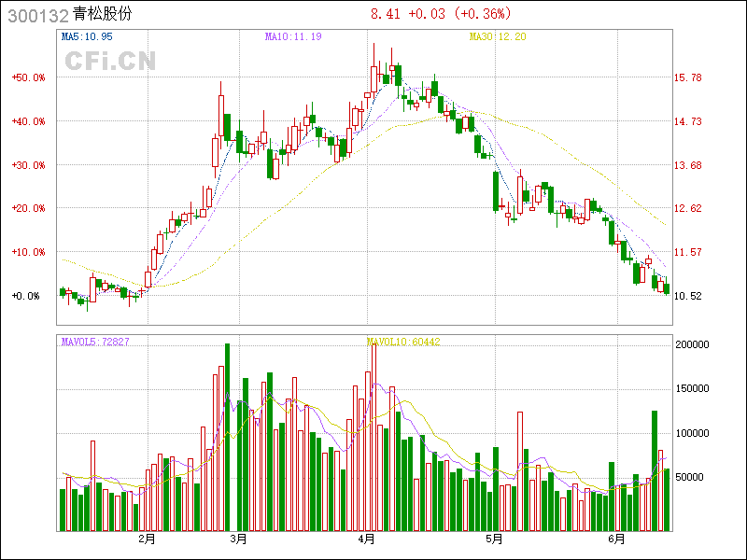747x560 pixels.
Task: Click the CFi.CN watermark logo
Action: [110, 62]
